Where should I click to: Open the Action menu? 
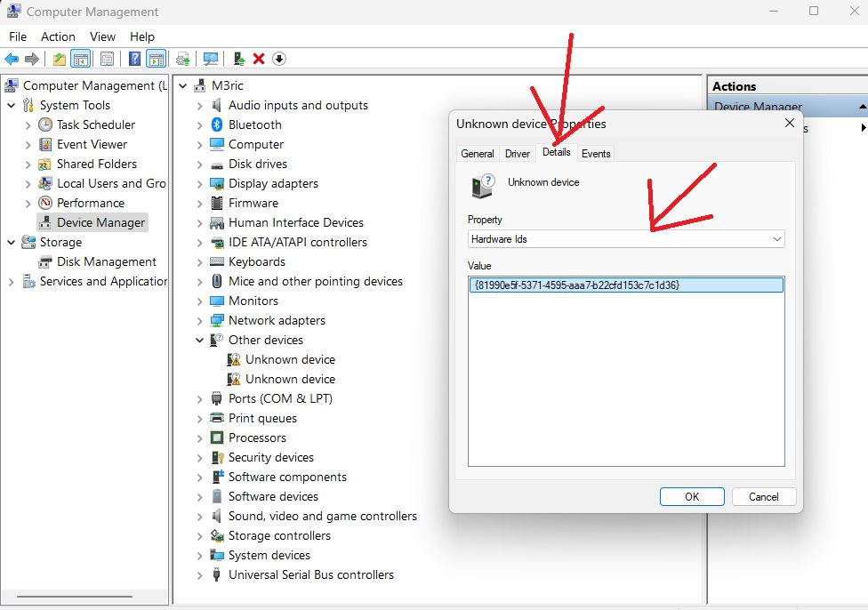click(58, 36)
